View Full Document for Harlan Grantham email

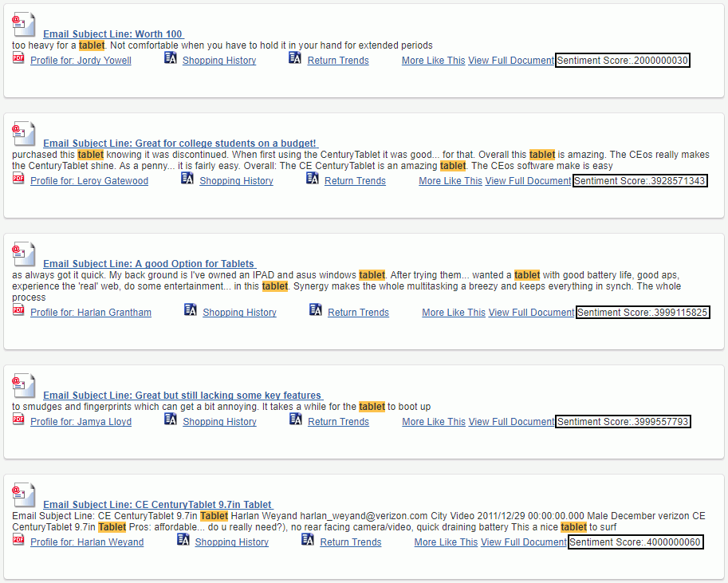532,312
